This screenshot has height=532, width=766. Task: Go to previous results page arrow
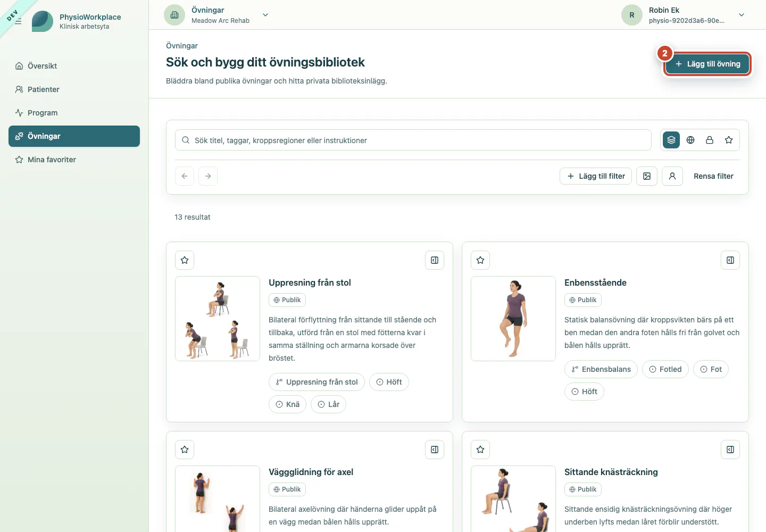click(185, 176)
